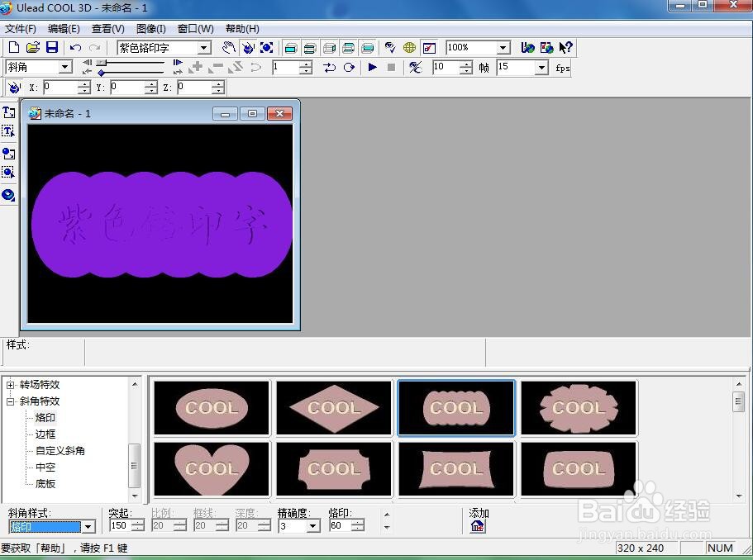Screen dimensions: 753x560
Task: Select 中空 in the effects tree
Action: [x=45, y=467]
